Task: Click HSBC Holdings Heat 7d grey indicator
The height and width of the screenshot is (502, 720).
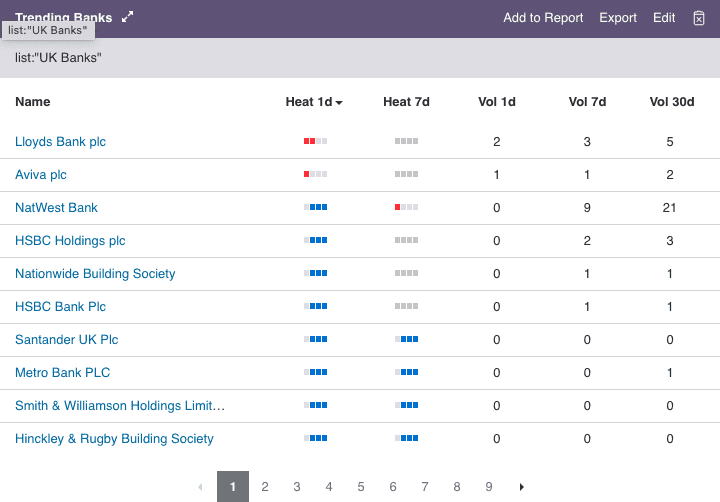Action: [406, 240]
